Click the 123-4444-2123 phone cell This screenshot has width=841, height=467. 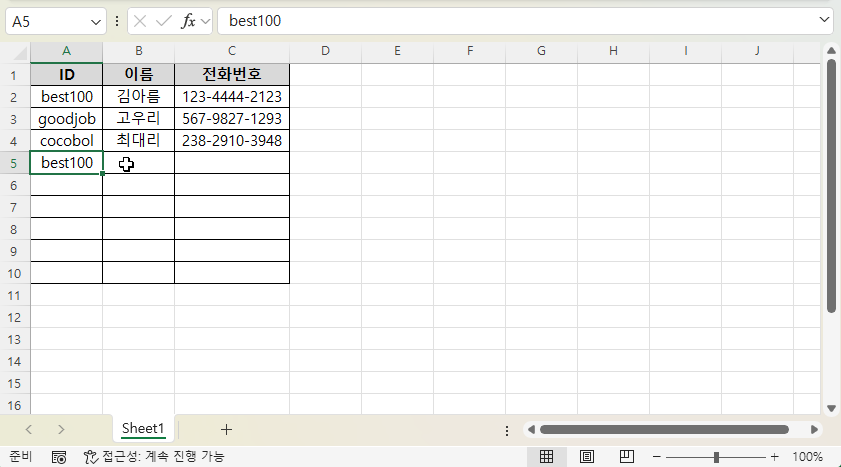coord(232,97)
